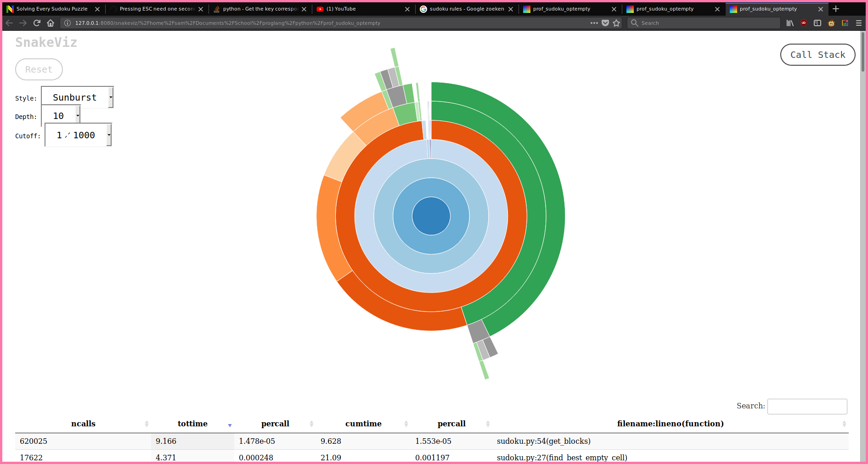Open the Style dropdown showing Sunburst
The width and height of the screenshot is (868, 464).
77,97
